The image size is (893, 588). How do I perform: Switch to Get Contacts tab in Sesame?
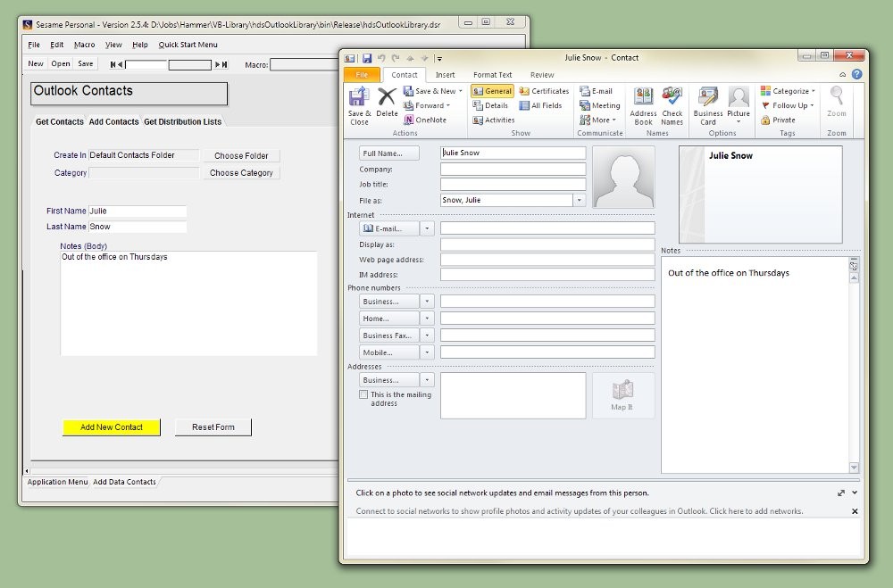coord(59,121)
